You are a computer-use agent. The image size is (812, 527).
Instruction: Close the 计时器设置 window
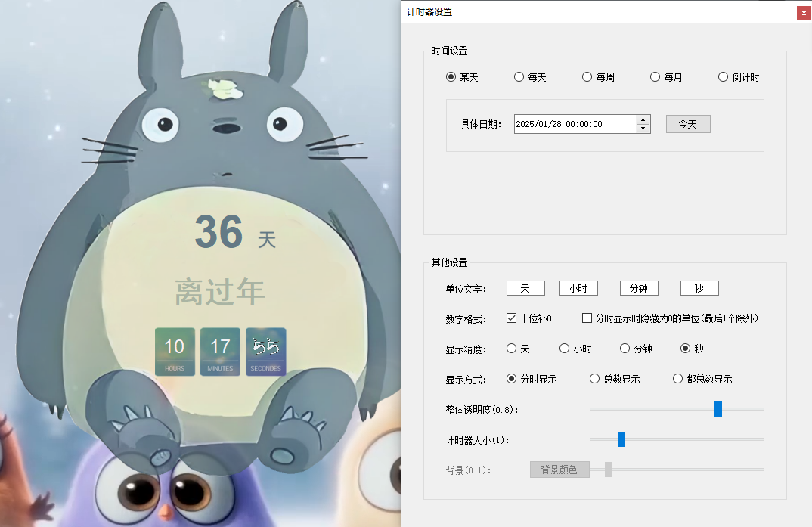tap(804, 14)
